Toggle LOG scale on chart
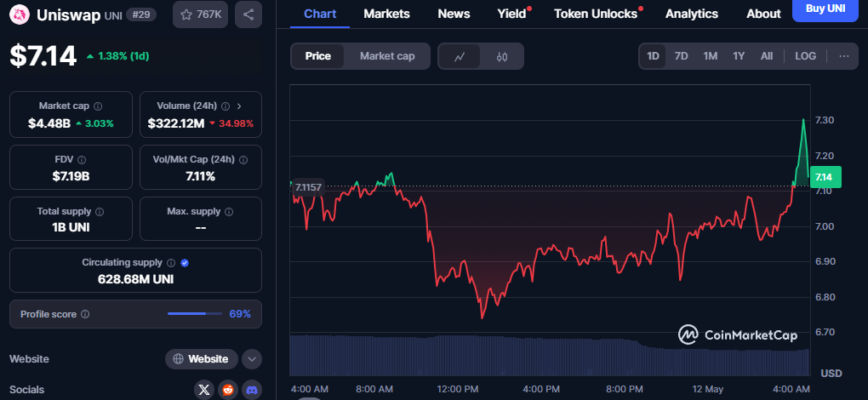Viewport: 868px width, 400px height. [x=805, y=56]
